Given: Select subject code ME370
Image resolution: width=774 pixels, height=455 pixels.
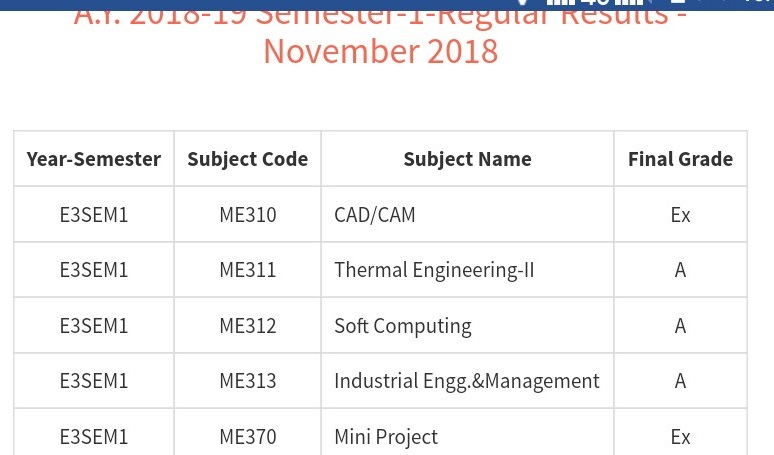Looking at the screenshot, I should [248, 437].
